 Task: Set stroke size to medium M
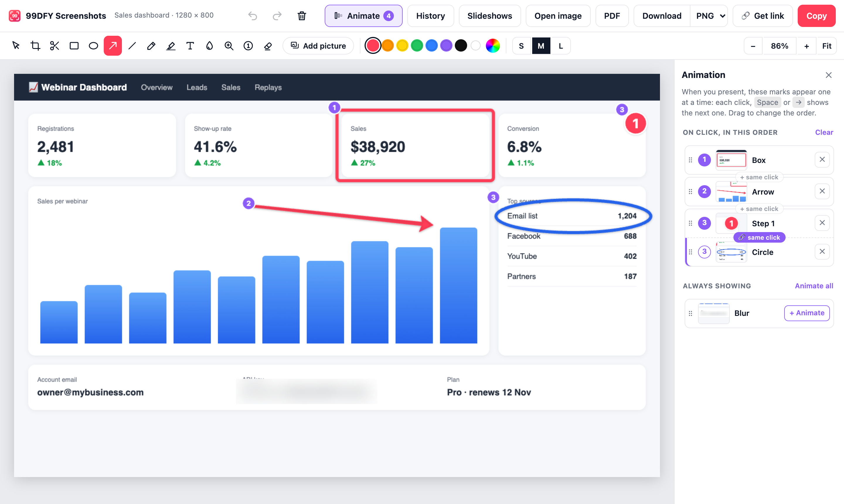541,46
